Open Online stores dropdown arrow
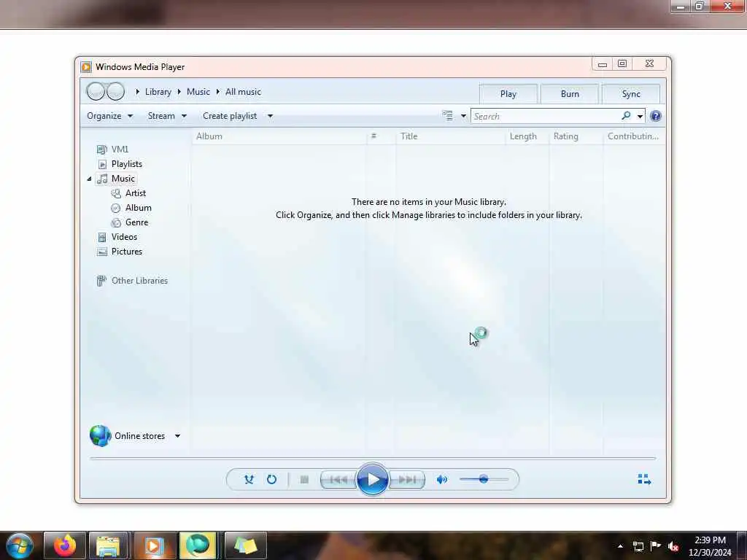Image resolution: width=747 pixels, height=560 pixels. 177,436
